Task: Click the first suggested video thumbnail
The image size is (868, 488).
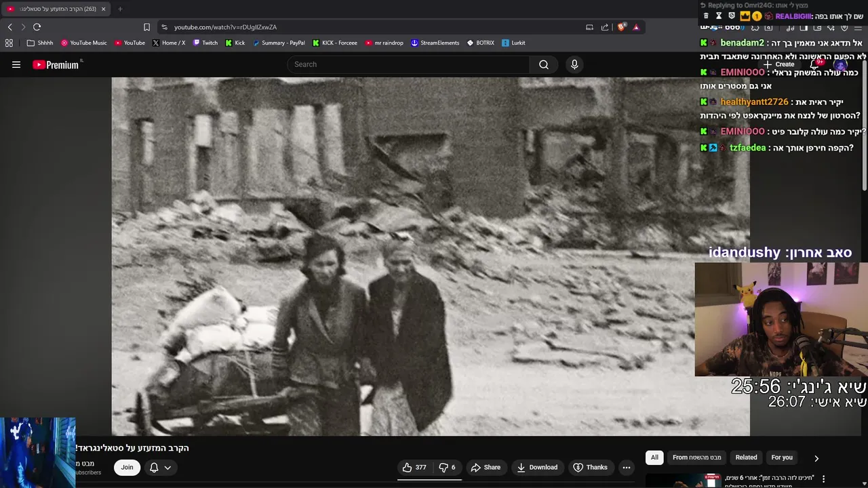Action: (x=682, y=480)
